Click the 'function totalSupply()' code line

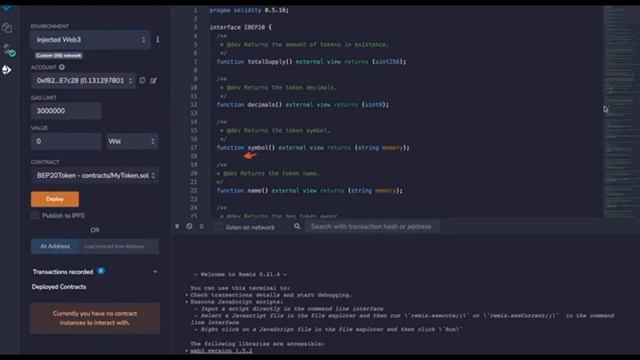[x=311, y=62]
